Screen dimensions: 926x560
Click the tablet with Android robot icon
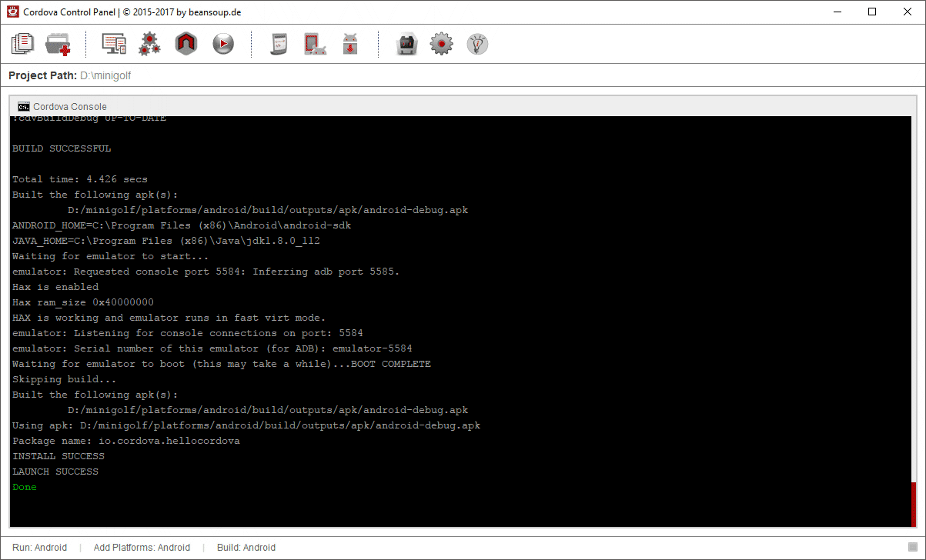pos(314,44)
